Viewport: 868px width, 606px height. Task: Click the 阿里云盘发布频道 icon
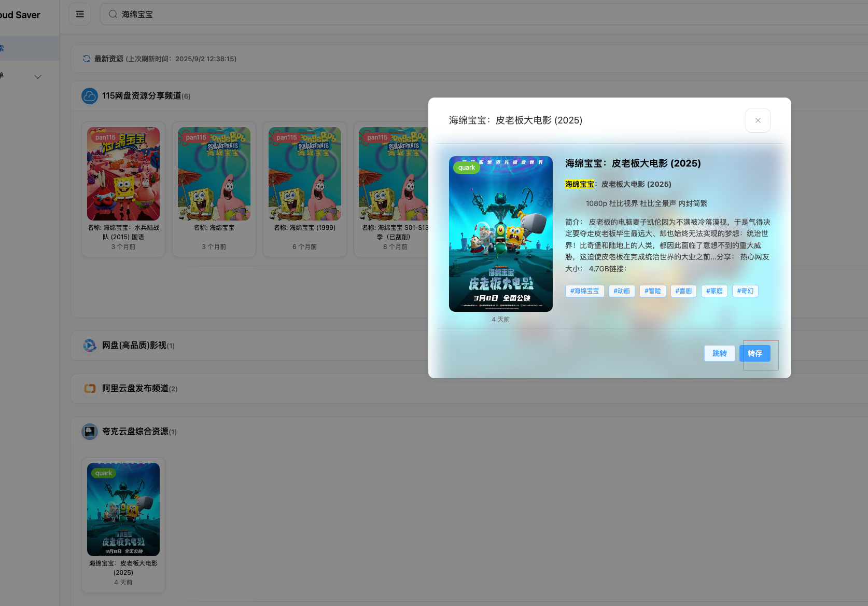(89, 388)
